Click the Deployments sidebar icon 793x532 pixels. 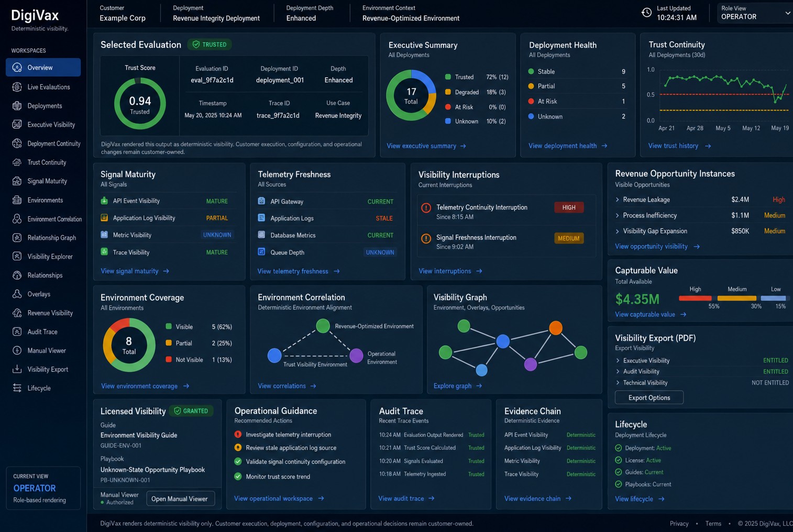[x=17, y=106]
